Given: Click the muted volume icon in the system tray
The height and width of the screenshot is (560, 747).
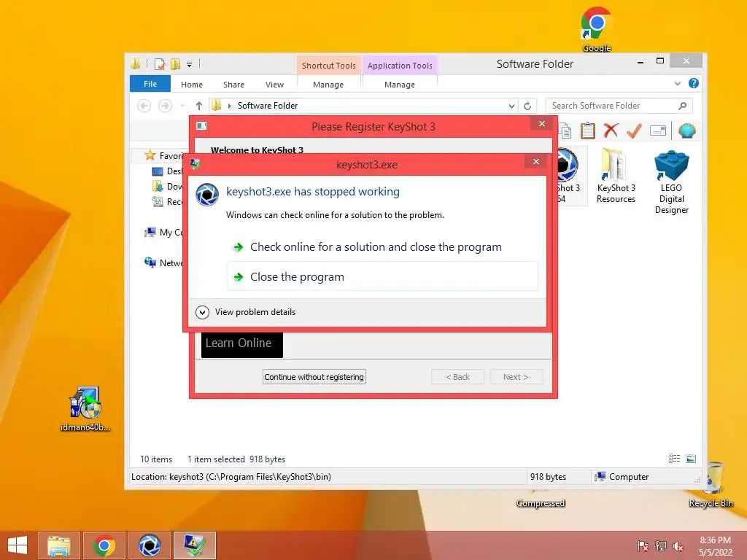Looking at the screenshot, I should (x=678, y=546).
